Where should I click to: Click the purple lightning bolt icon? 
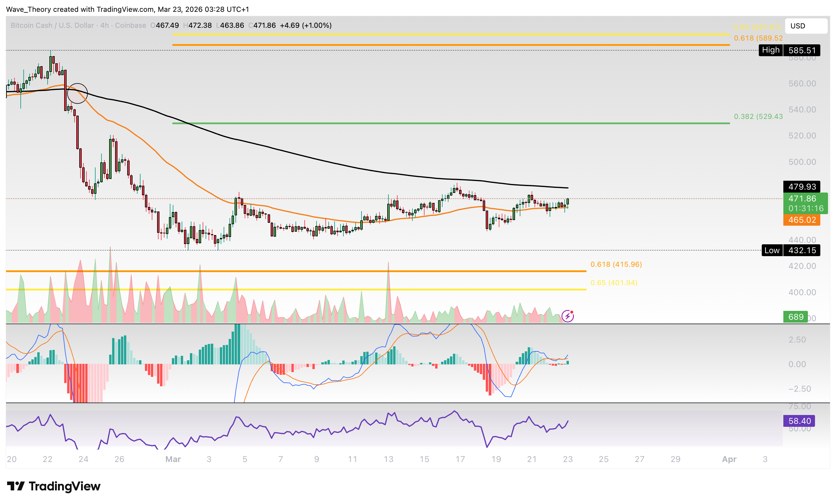point(567,316)
